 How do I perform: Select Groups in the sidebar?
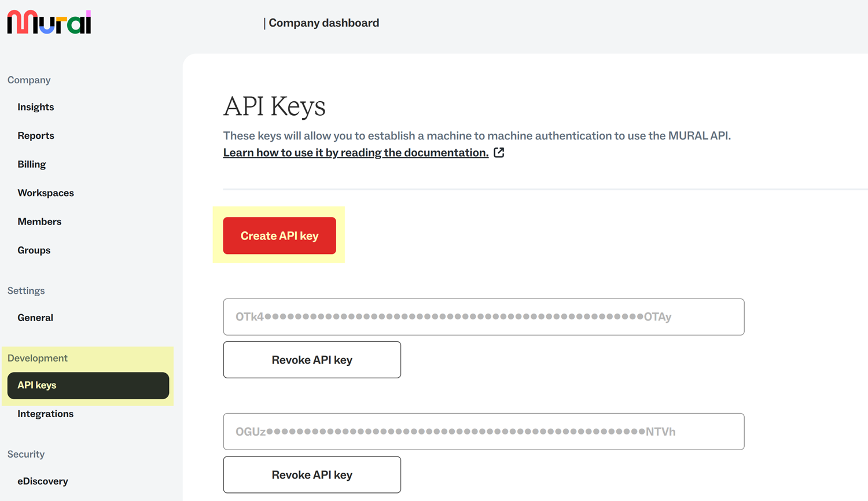coord(34,250)
